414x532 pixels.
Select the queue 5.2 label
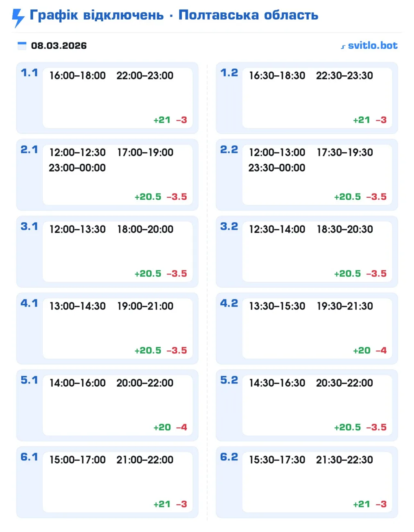229,380
